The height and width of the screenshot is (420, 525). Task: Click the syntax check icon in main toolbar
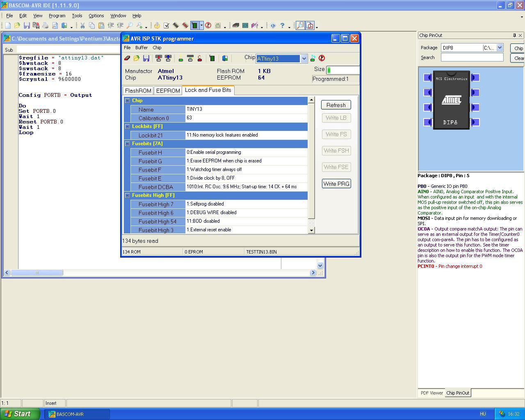[x=167, y=25]
